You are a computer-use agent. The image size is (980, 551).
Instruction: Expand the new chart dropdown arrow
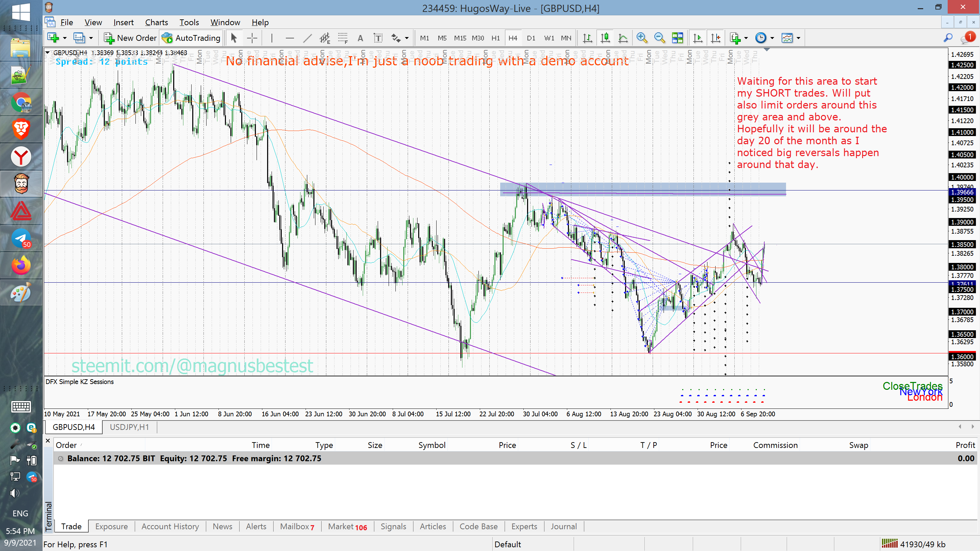click(65, 38)
